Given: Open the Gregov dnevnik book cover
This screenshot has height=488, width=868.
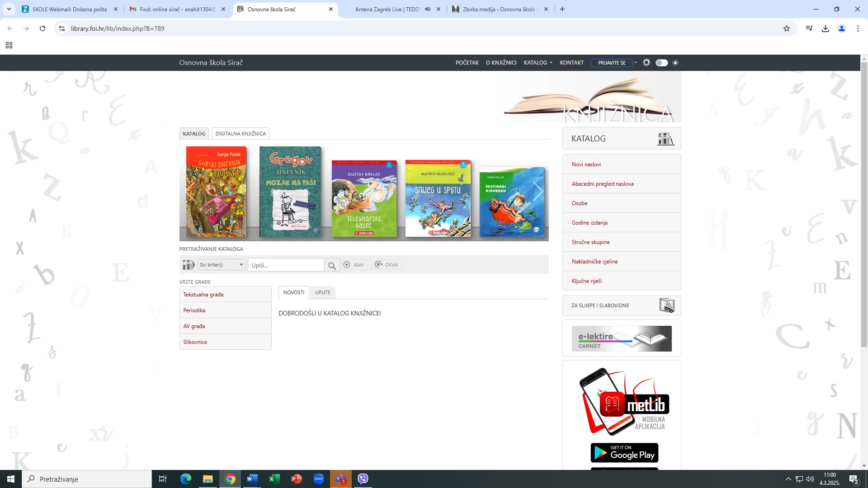Looking at the screenshot, I should click(x=290, y=192).
